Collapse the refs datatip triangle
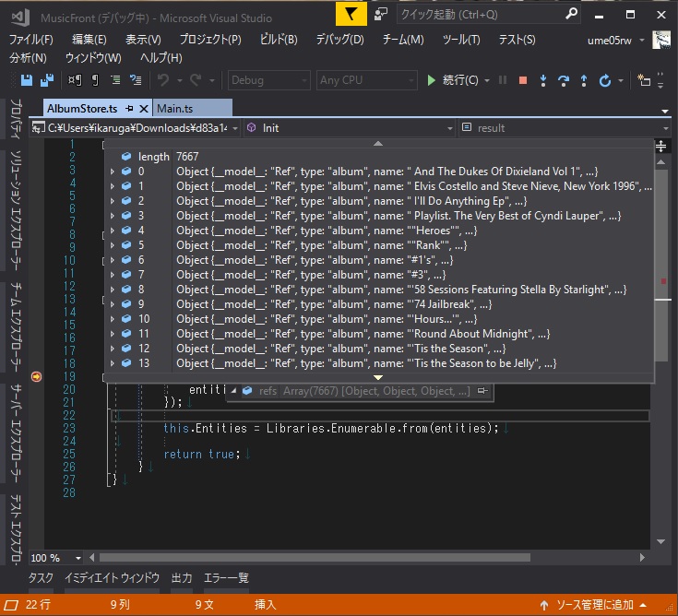The width and height of the screenshot is (678, 616). 233,391
